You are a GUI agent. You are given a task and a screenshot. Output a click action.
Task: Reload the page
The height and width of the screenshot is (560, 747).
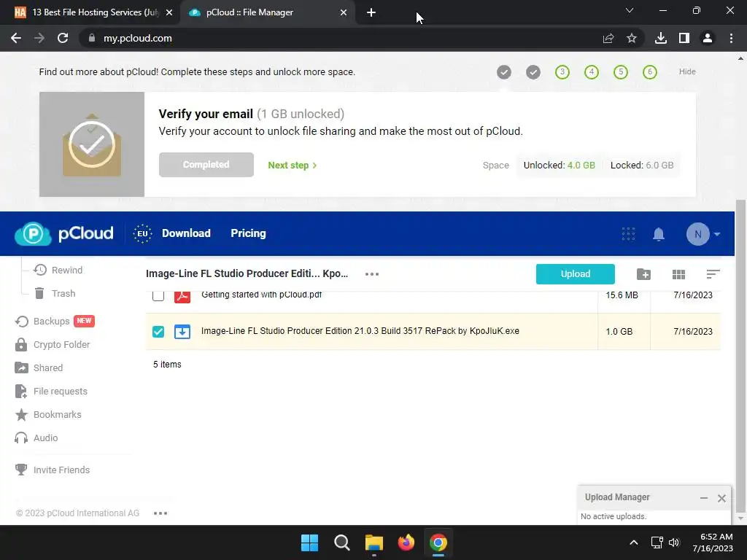click(x=63, y=38)
